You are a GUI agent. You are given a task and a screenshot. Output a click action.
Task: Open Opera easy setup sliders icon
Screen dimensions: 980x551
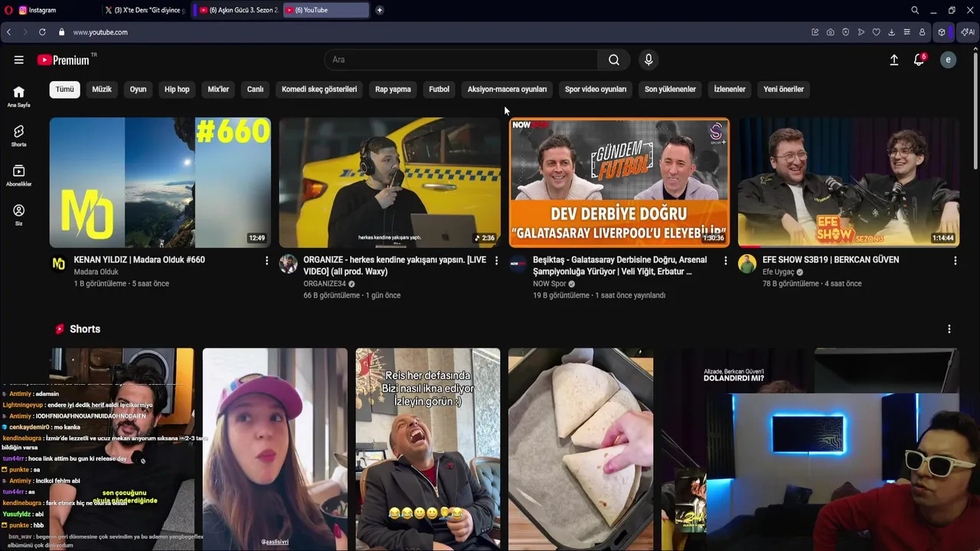pyautogui.click(x=906, y=32)
